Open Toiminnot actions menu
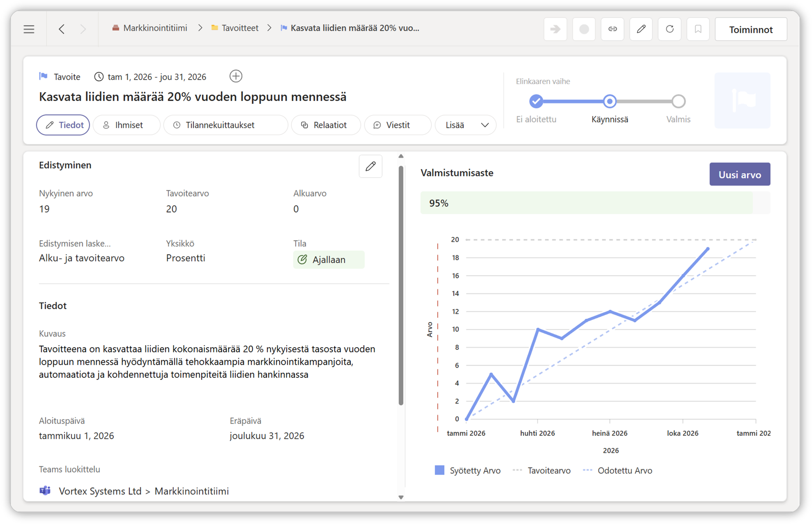Screen dimensions: 812x524 pyautogui.click(x=751, y=30)
